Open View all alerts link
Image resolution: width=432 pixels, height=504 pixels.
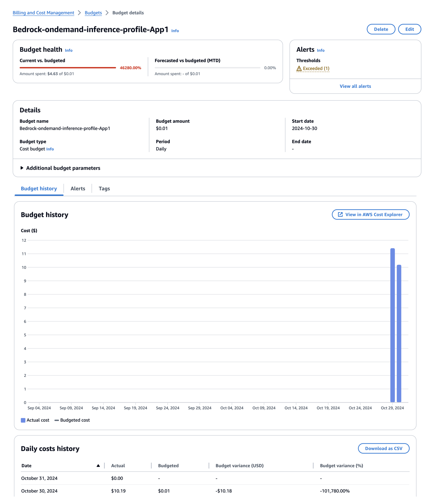pos(355,86)
